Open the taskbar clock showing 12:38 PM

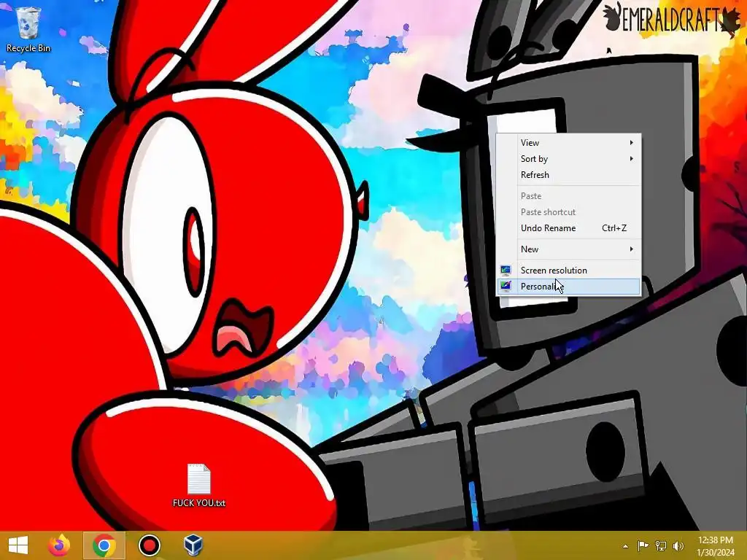[715, 540]
